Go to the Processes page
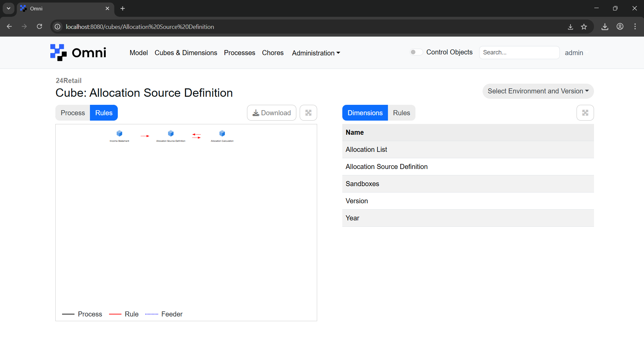 (x=240, y=53)
